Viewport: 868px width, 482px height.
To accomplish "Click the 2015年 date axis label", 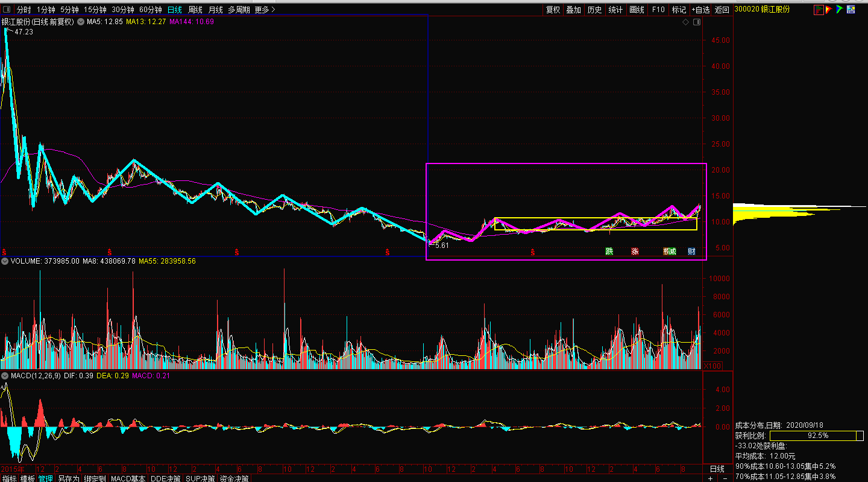I will [13, 469].
